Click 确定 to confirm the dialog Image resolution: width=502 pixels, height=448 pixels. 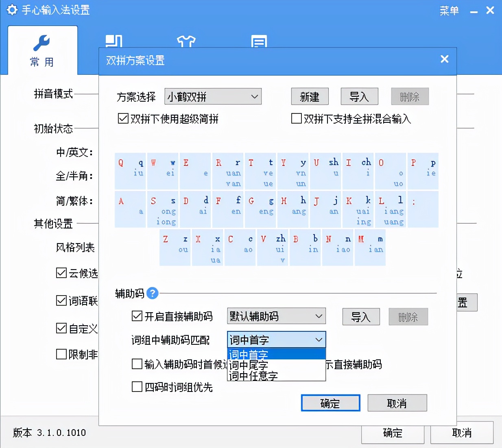click(330, 403)
